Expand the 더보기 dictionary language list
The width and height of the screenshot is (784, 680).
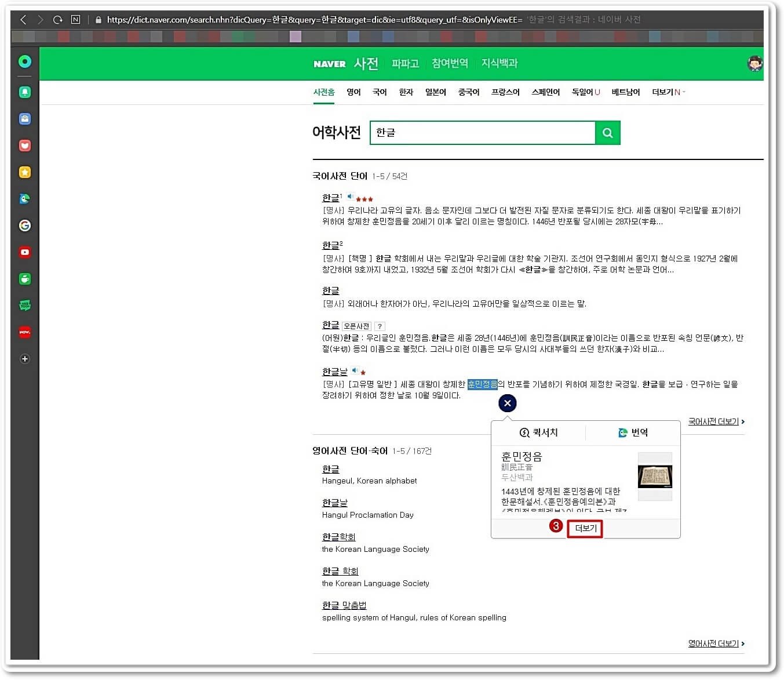(669, 92)
